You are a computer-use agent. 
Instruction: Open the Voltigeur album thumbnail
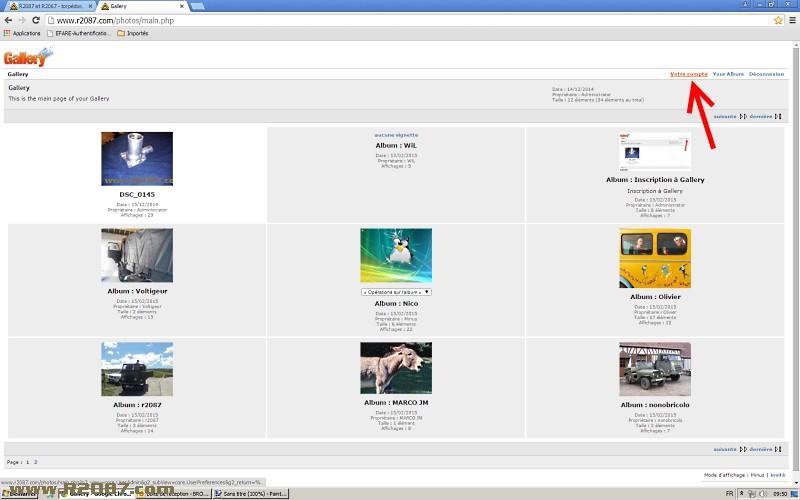pos(137,255)
